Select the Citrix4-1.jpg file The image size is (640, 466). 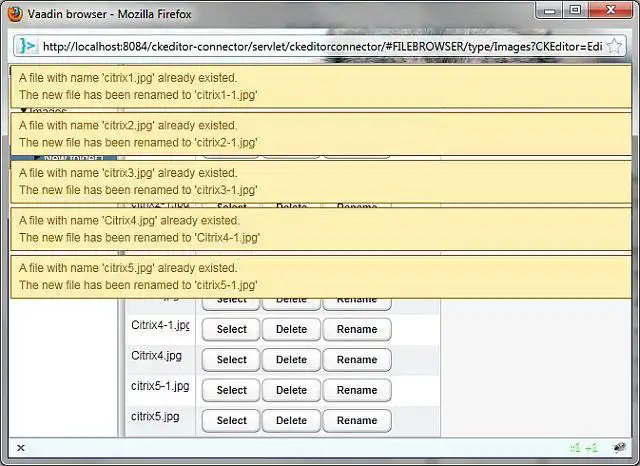click(x=231, y=329)
